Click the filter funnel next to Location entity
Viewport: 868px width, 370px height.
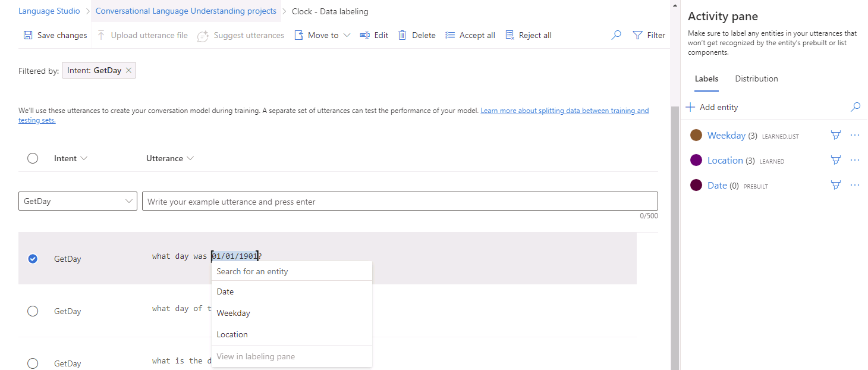[x=835, y=160]
